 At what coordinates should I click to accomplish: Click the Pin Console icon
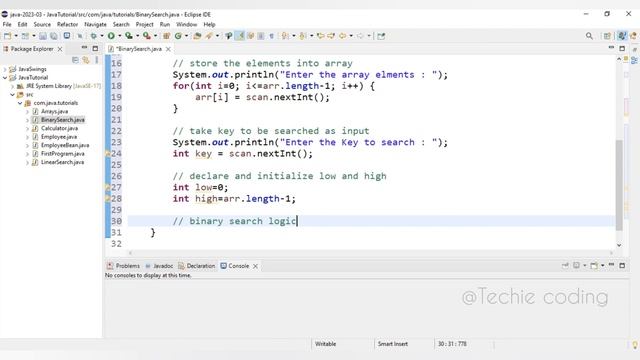click(565, 265)
